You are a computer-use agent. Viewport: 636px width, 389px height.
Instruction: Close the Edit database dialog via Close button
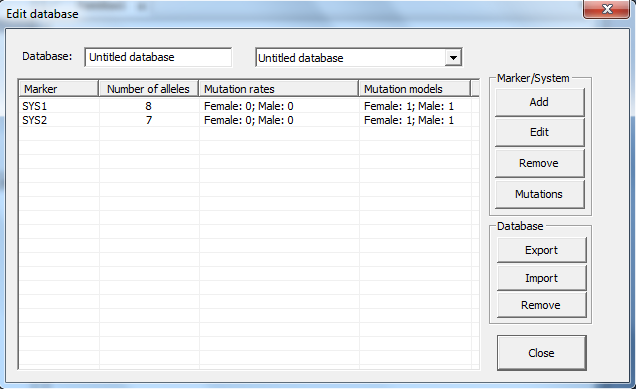point(541,353)
